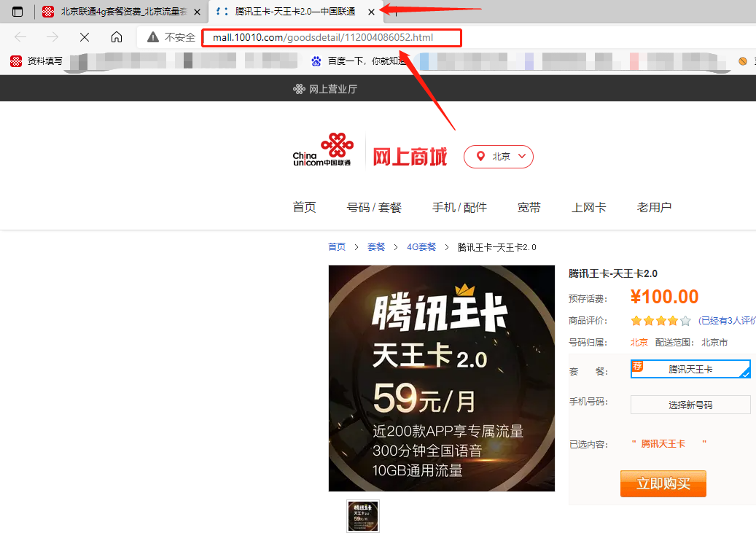Switch to the 北京联通4g套餐资费 tab

coord(121,12)
